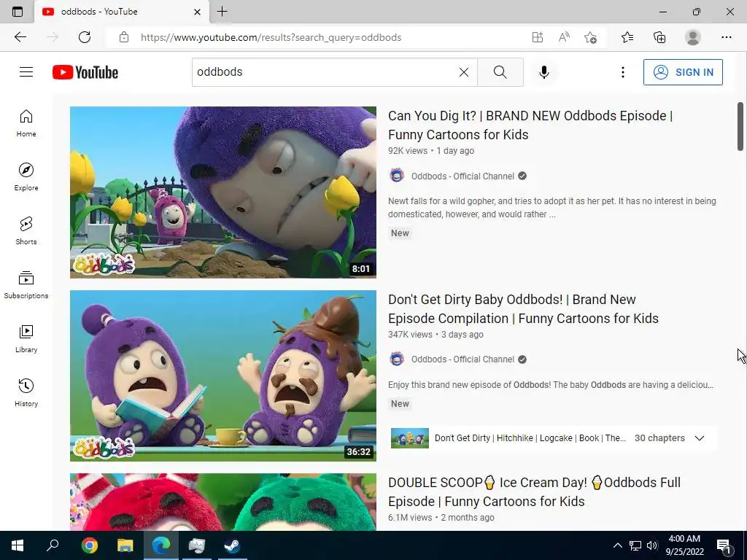This screenshot has height=560, width=747.
Task: Visit Oddbods channel under Don't Get Dirty
Action: point(462,359)
